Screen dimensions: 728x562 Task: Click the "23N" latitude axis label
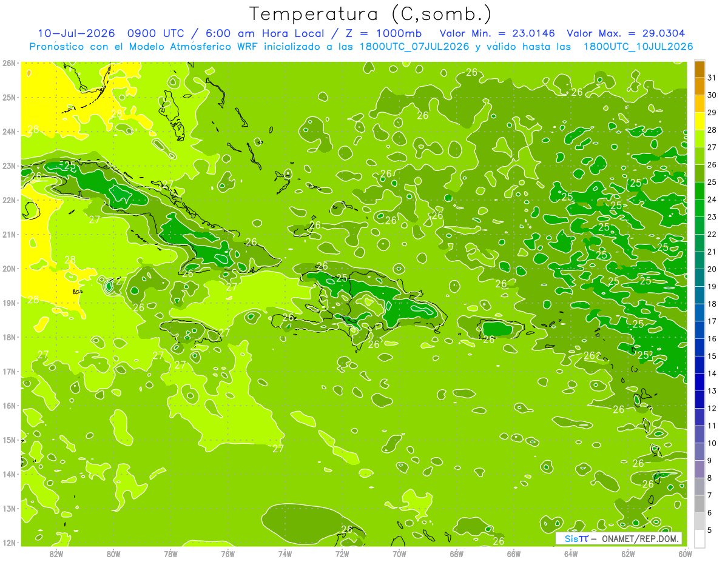pos(10,166)
